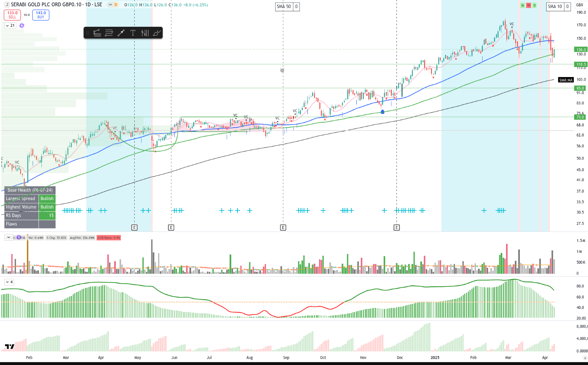Click the E earnings marker under September
The image size is (588, 365).
point(283,227)
